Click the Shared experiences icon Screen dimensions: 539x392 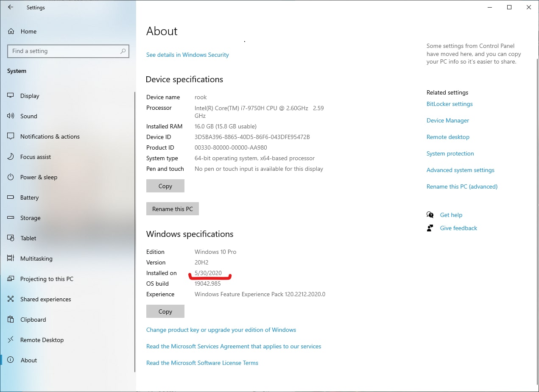click(11, 299)
